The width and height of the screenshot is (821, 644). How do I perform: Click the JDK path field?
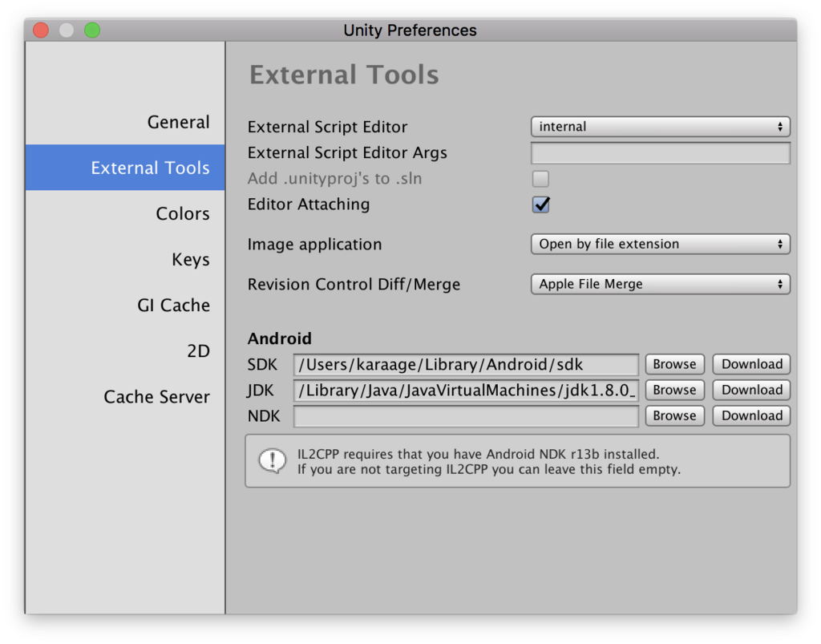(x=466, y=390)
